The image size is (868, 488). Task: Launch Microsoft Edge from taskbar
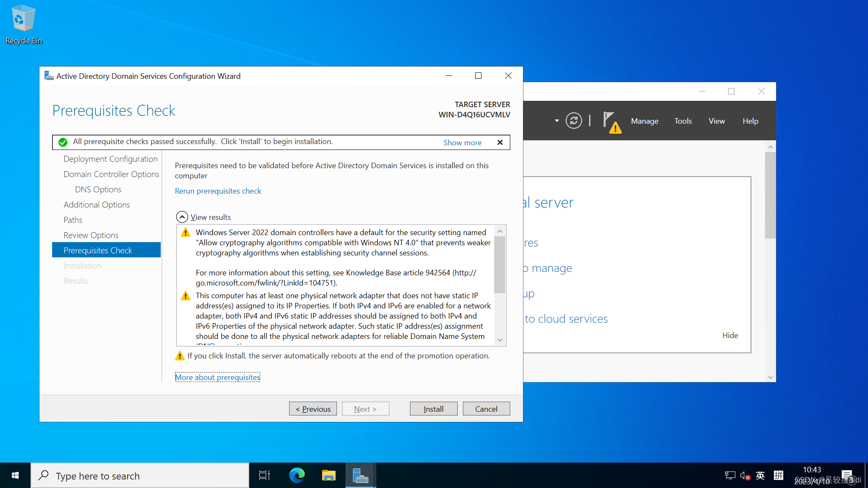click(297, 475)
